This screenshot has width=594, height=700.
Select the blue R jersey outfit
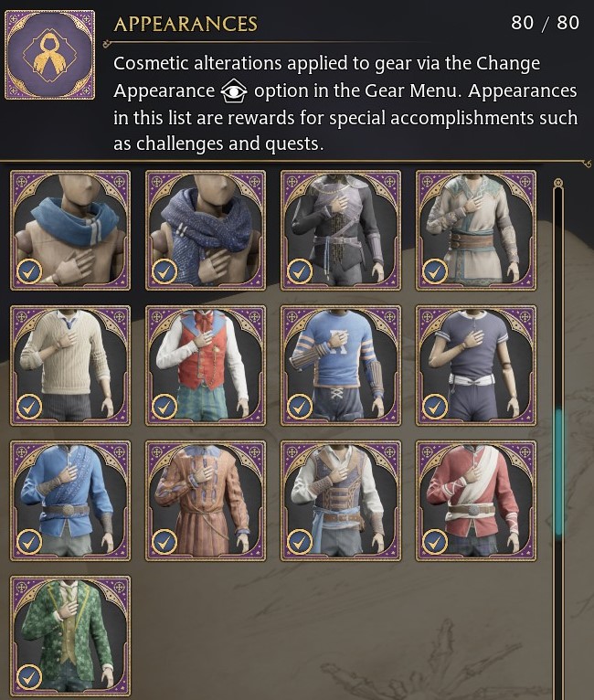coord(341,366)
